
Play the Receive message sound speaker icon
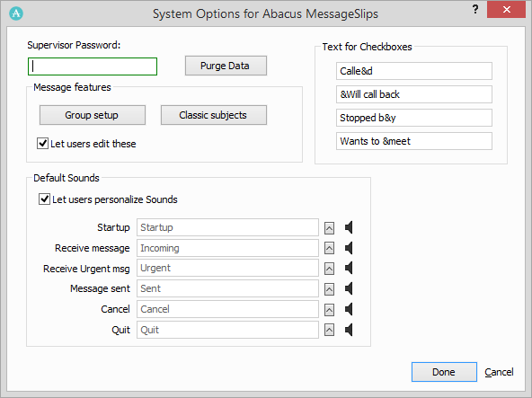(x=349, y=248)
